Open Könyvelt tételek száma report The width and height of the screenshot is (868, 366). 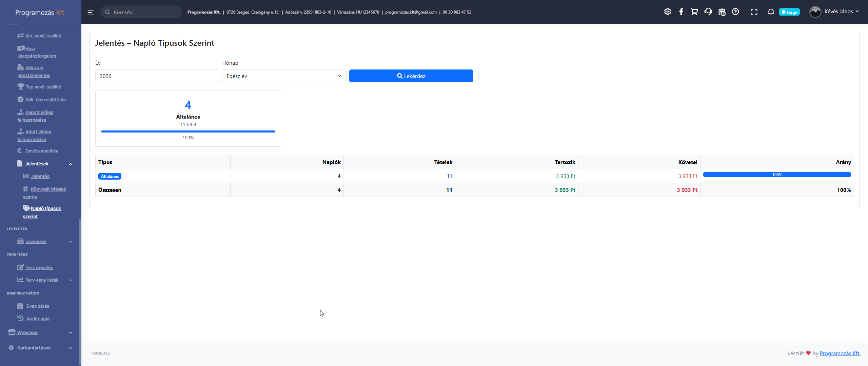click(x=44, y=193)
